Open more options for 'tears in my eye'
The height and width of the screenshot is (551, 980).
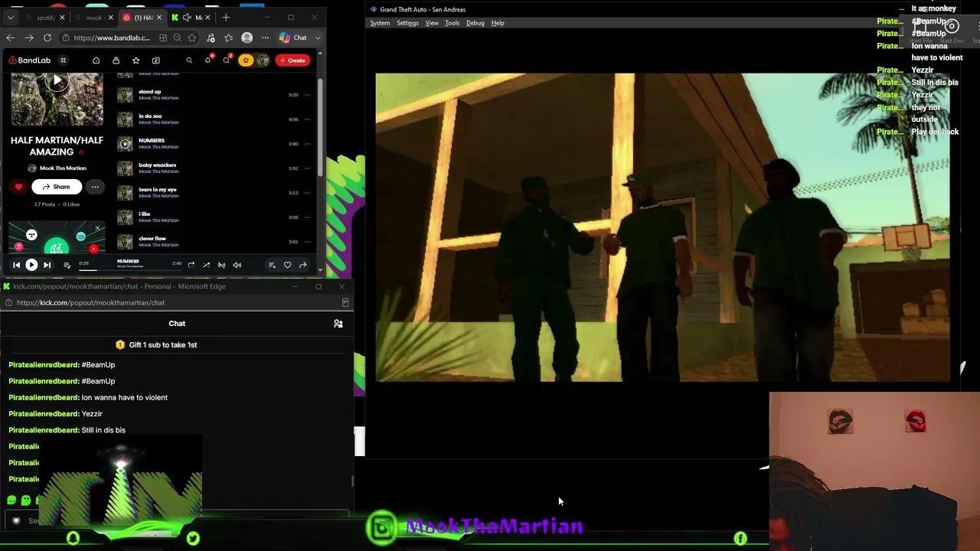pyautogui.click(x=307, y=193)
